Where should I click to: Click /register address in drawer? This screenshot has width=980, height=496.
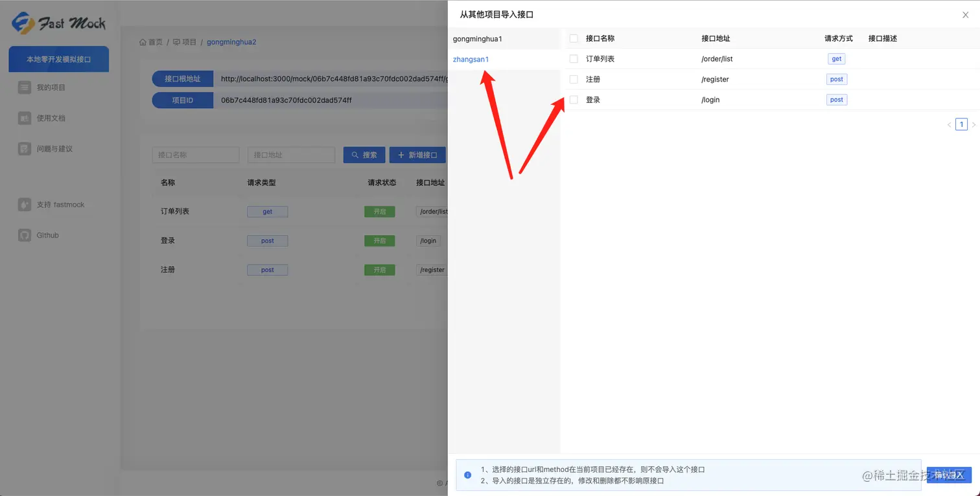pyautogui.click(x=715, y=79)
